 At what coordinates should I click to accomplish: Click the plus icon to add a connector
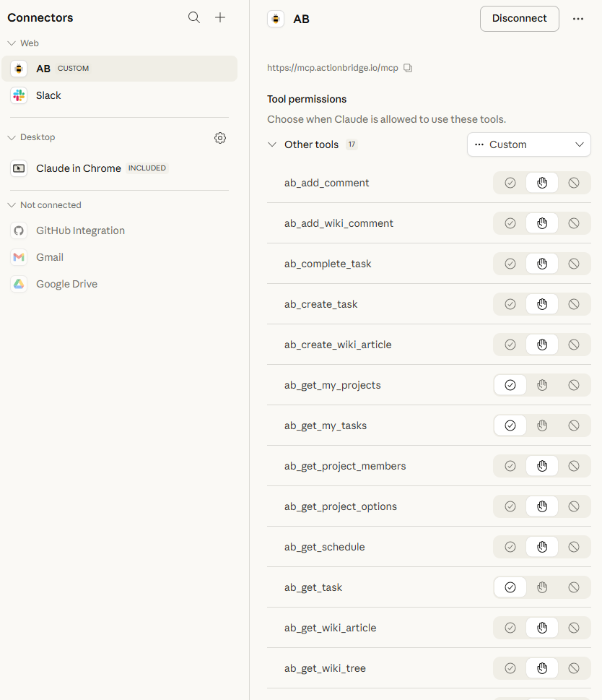(219, 17)
